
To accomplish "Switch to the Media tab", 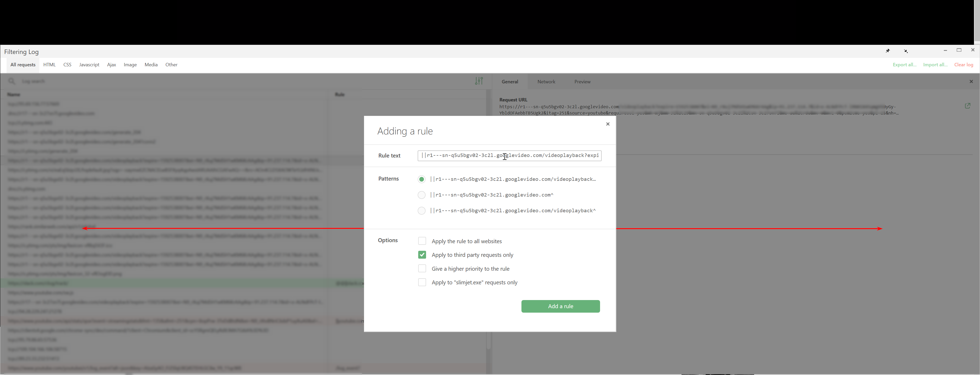I will click(x=151, y=65).
